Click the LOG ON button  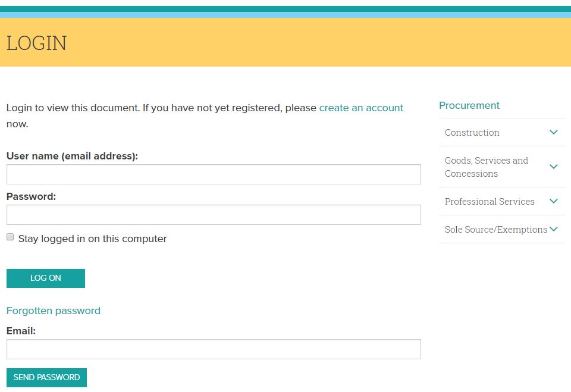point(46,278)
